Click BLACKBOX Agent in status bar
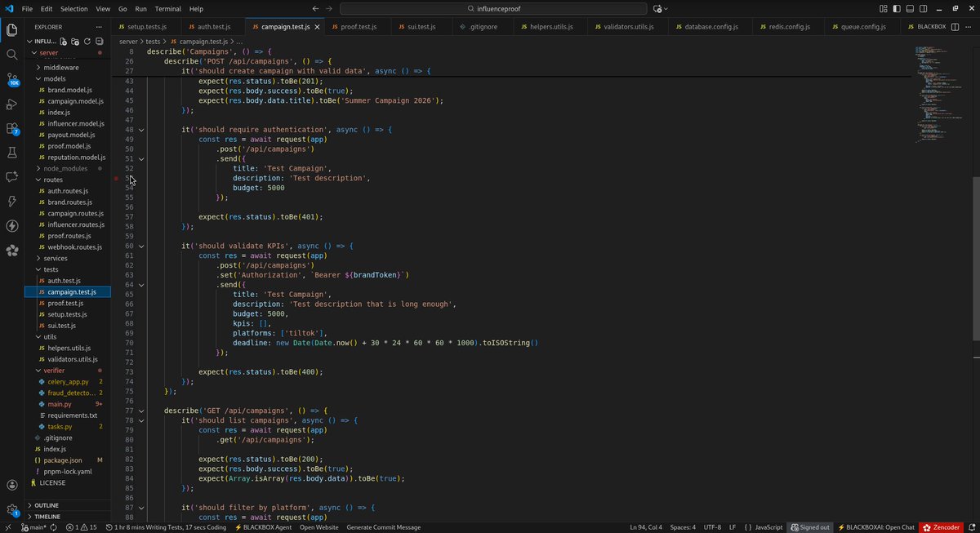Screen dimensions: 980x533 pyautogui.click(x=263, y=527)
